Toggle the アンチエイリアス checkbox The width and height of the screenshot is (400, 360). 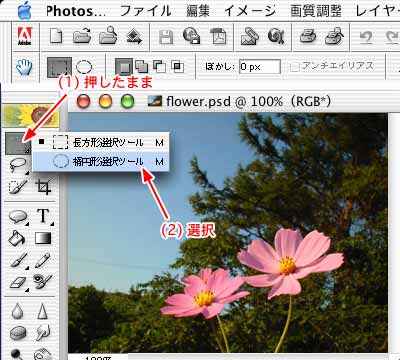click(294, 67)
